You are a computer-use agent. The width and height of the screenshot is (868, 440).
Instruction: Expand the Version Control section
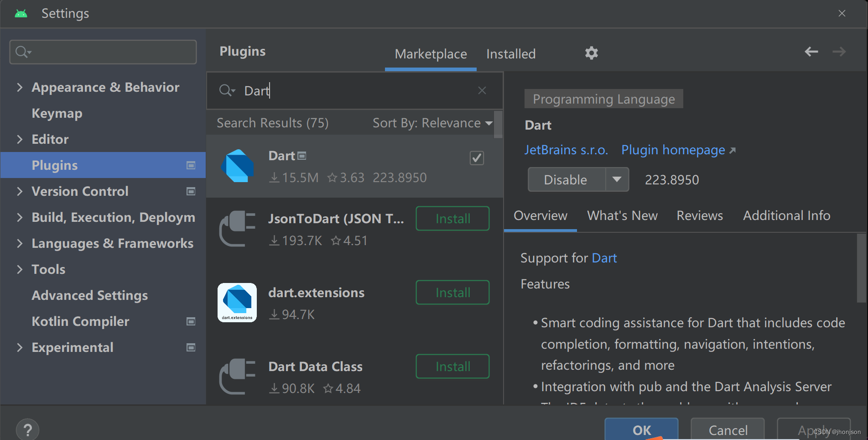[x=19, y=191]
